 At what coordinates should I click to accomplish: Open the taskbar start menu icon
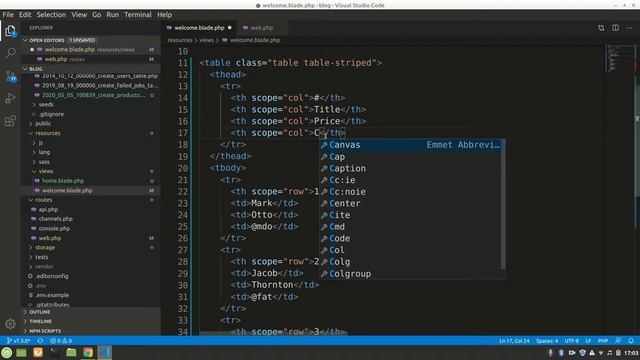(7, 353)
